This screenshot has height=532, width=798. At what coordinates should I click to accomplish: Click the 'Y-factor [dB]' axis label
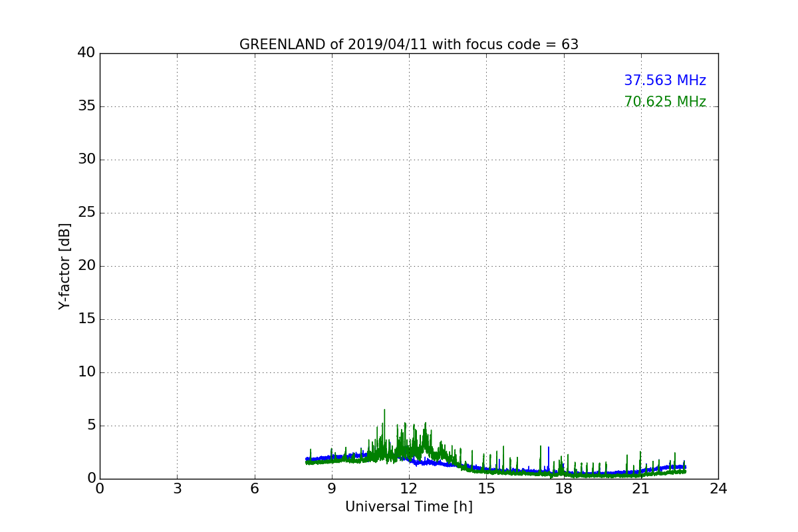click(x=65, y=266)
